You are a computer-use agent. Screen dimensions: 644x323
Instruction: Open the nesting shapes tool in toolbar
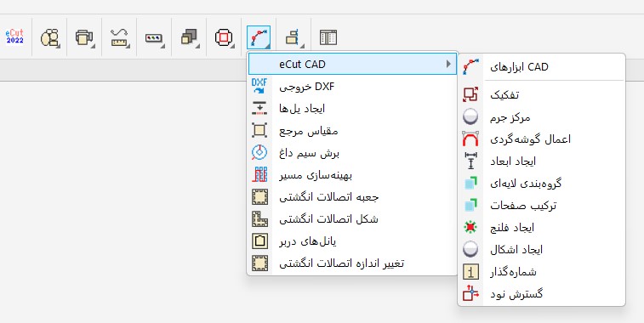point(50,37)
